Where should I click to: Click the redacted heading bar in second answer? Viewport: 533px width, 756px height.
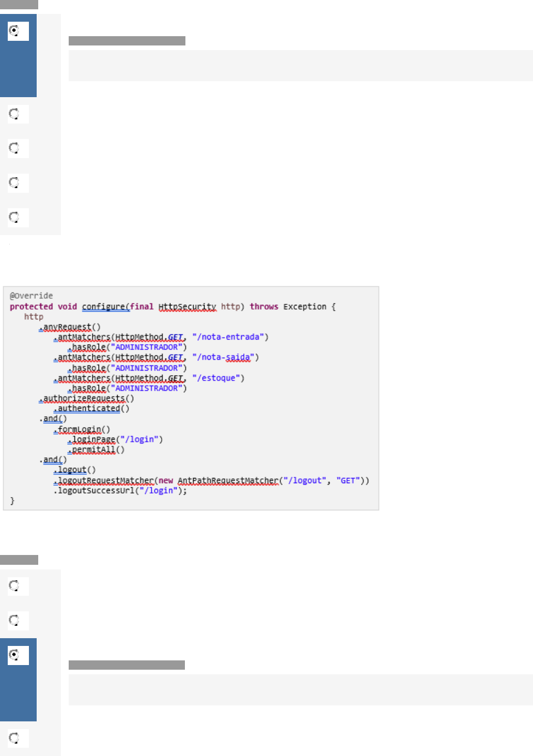[127, 665]
